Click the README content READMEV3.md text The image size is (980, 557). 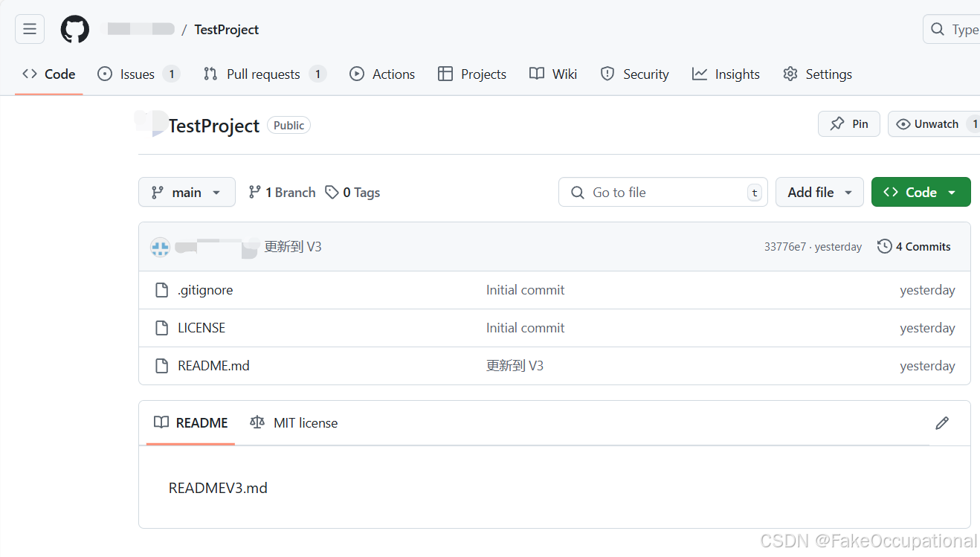click(218, 488)
